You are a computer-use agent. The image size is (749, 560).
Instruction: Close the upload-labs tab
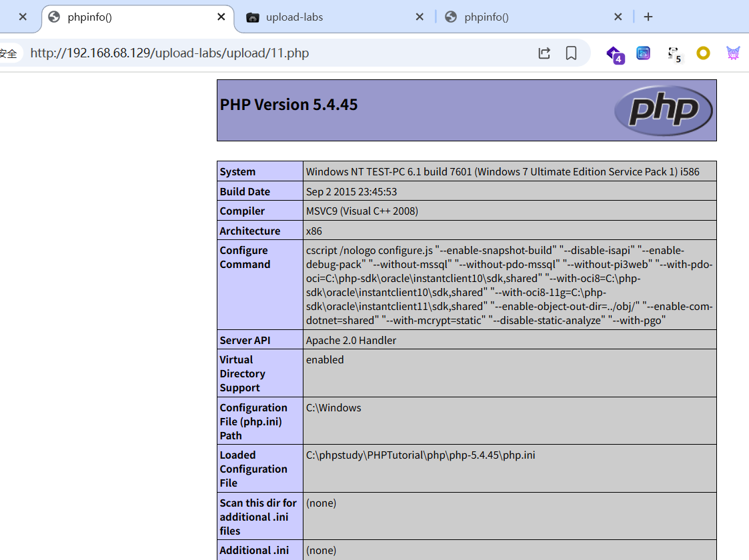(x=420, y=17)
